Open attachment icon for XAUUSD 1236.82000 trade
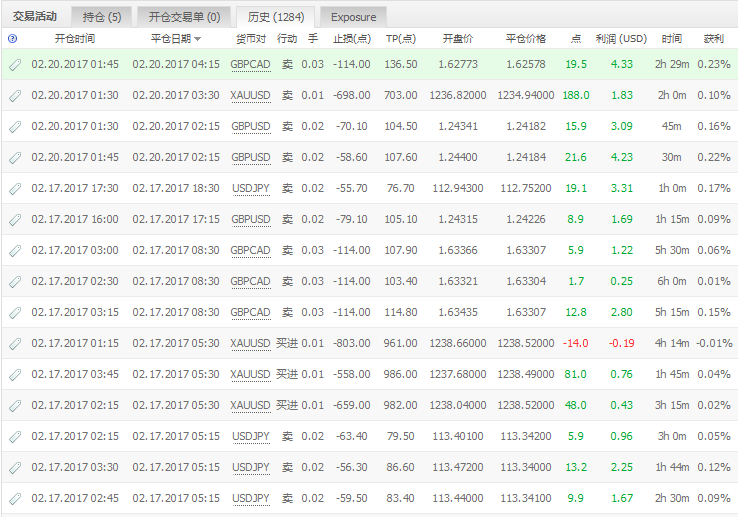The image size is (738, 517). [15, 96]
